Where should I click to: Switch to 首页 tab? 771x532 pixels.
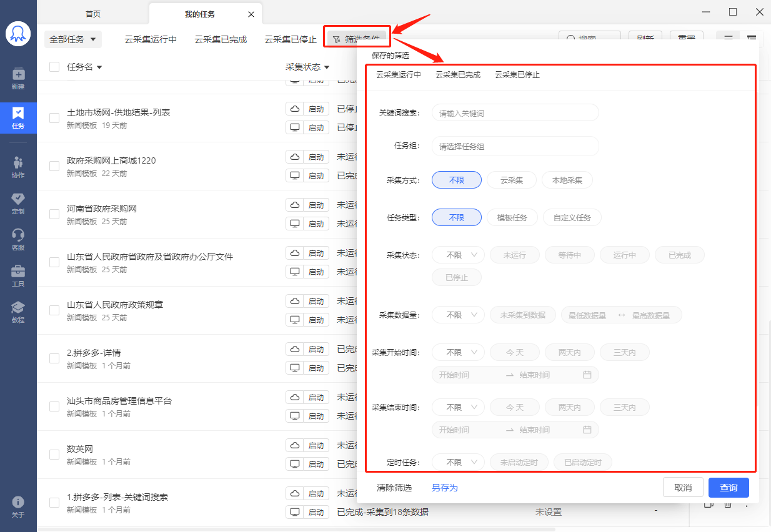point(93,14)
